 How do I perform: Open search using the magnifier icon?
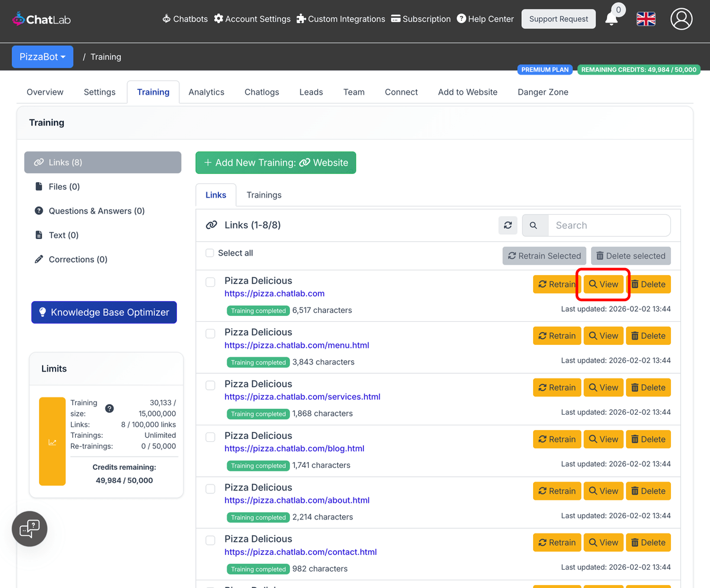click(x=535, y=225)
